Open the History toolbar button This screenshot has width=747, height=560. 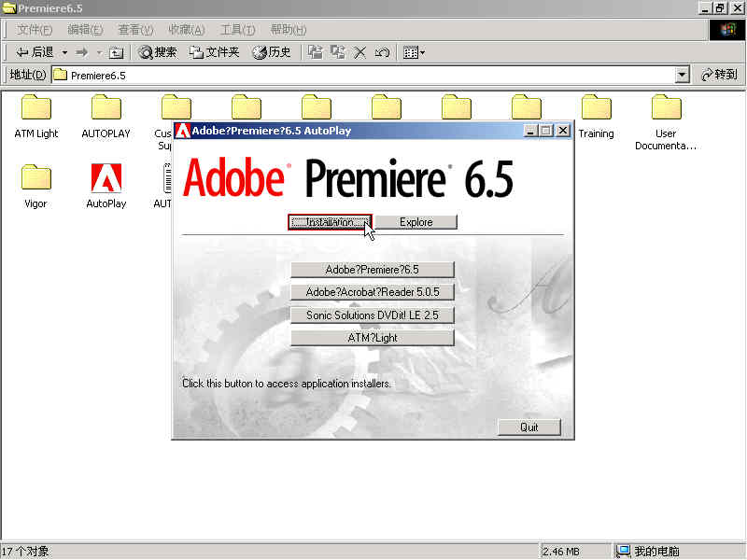tap(272, 52)
